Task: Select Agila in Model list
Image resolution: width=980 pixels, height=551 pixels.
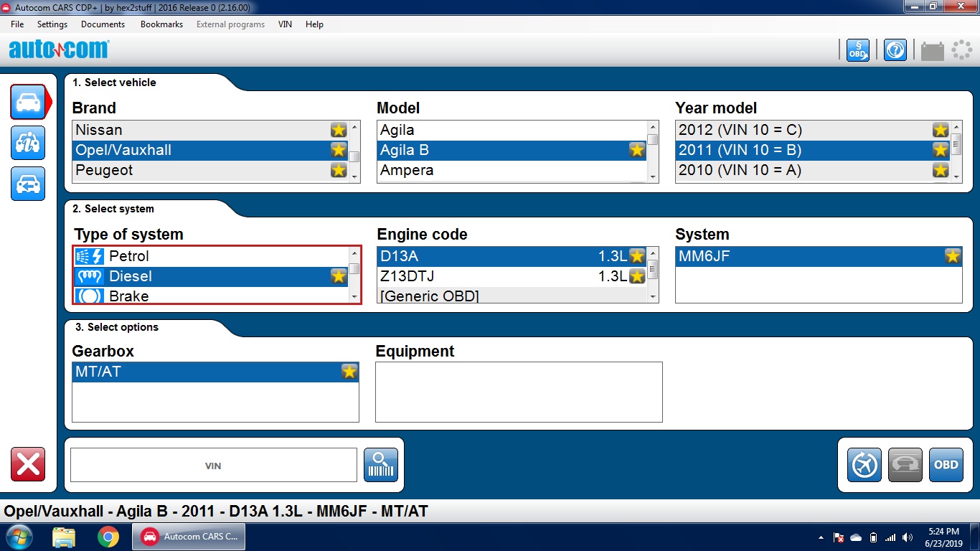Action: [x=512, y=130]
